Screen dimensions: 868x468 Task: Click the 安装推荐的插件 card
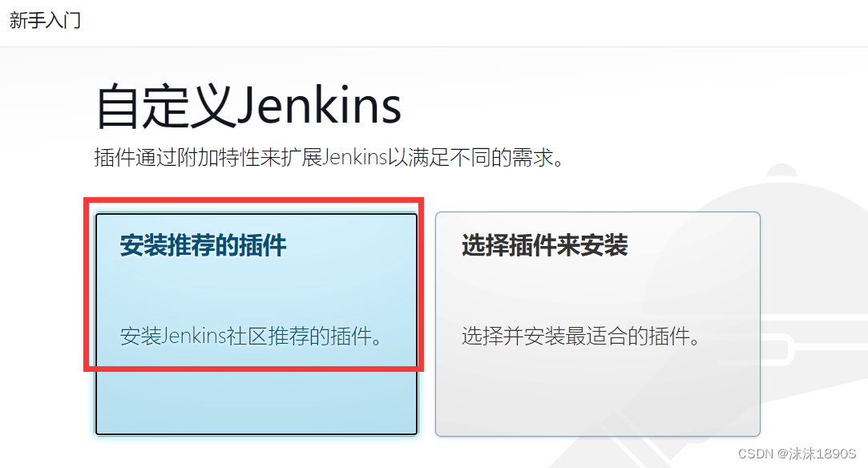(x=256, y=325)
